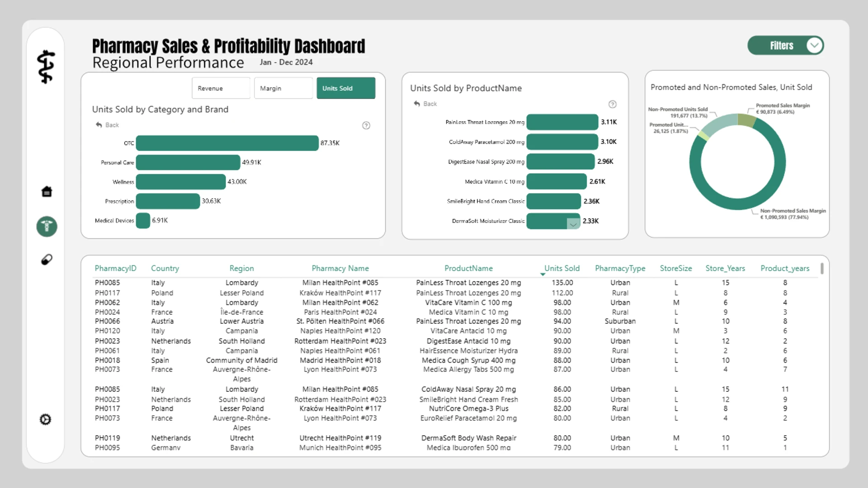This screenshot has height=488, width=868.
Task: Expand the Filters dropdown chevron
Action: click(814, 46)
